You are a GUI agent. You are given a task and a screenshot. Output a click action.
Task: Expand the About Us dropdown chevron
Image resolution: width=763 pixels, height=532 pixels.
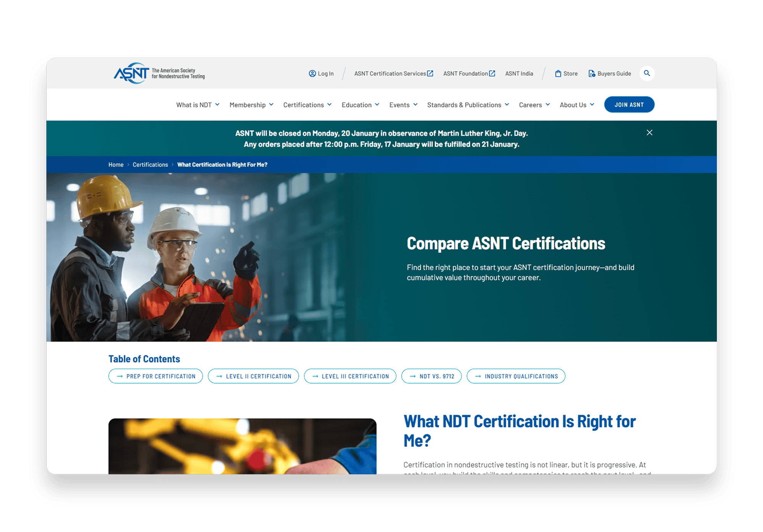tap(592, 105)
